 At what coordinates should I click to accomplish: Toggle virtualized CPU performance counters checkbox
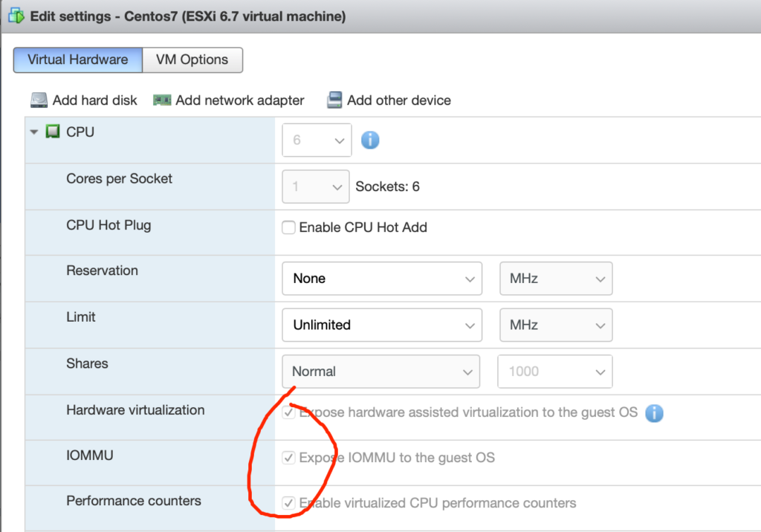click(288, 503)
